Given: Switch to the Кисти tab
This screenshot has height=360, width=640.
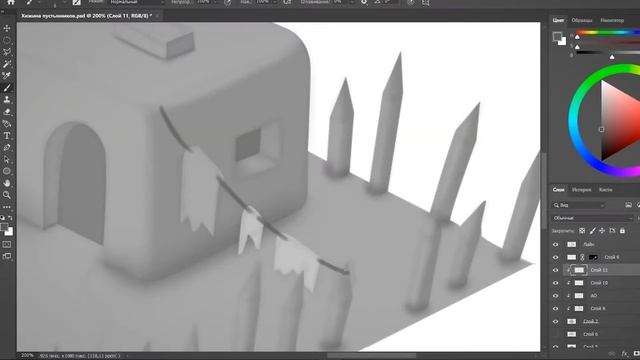Looking at the screenshot, I should coord(605,190).
